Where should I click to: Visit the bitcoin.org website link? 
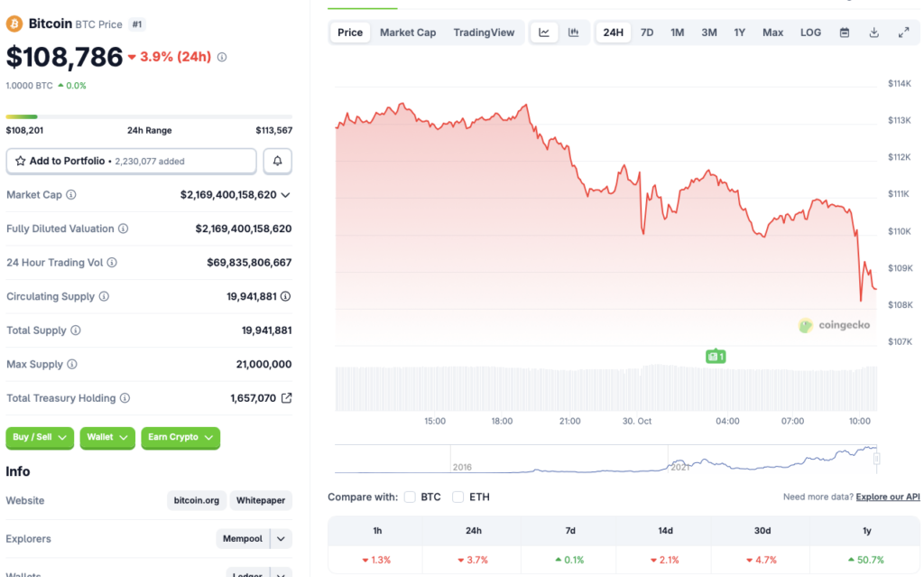click(x=197, y=500)
